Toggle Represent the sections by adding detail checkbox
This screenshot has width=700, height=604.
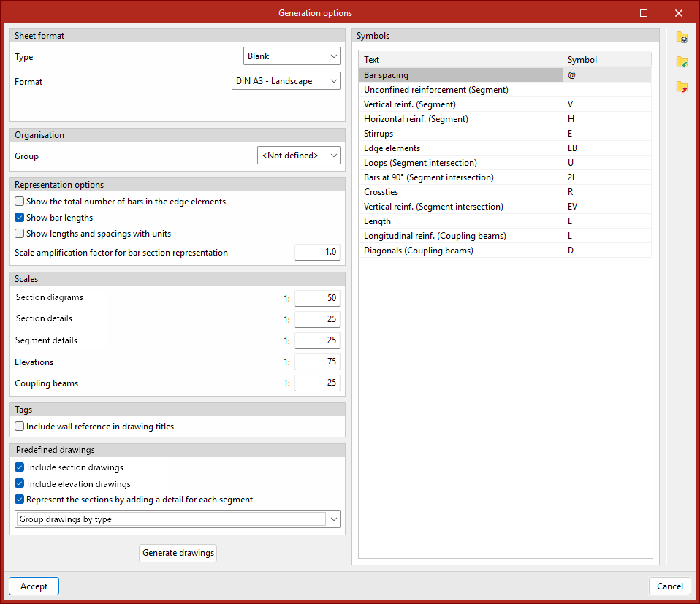click(x=19, y=500)
